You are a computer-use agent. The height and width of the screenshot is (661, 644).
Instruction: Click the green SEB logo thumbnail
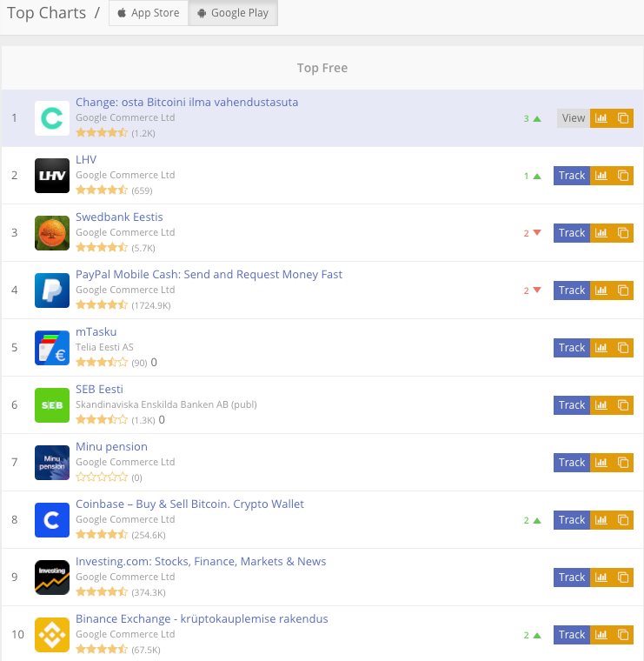click(x=52, y=404)
